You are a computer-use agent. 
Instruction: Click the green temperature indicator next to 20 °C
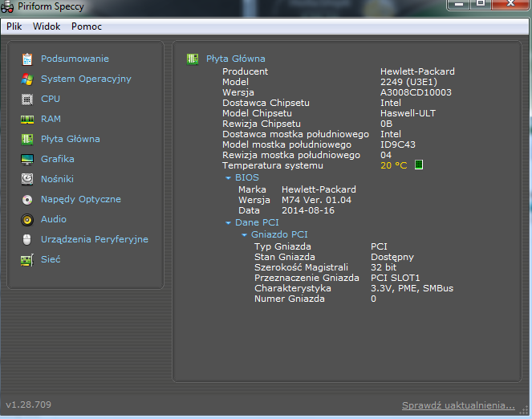pos(419,165)
